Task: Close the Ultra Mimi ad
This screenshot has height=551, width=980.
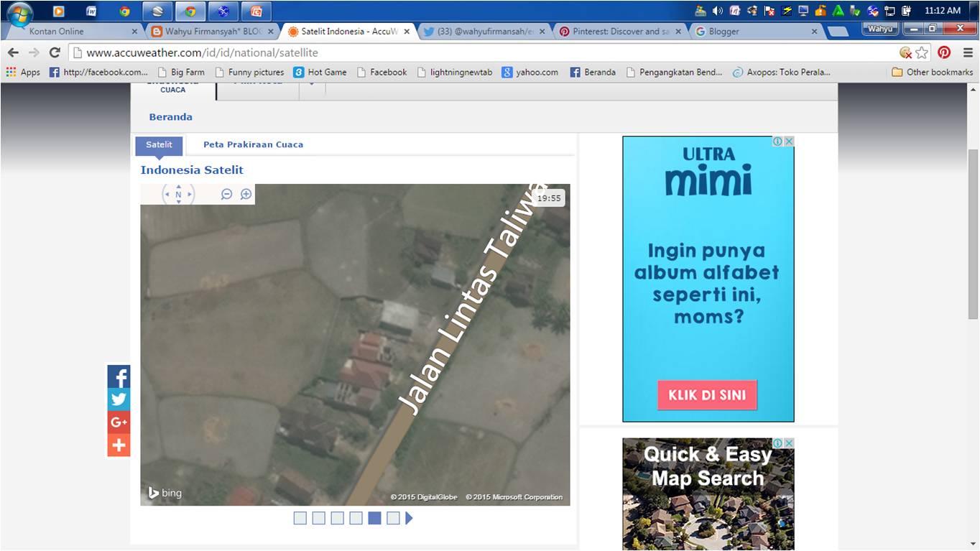Action: [789, 142]
